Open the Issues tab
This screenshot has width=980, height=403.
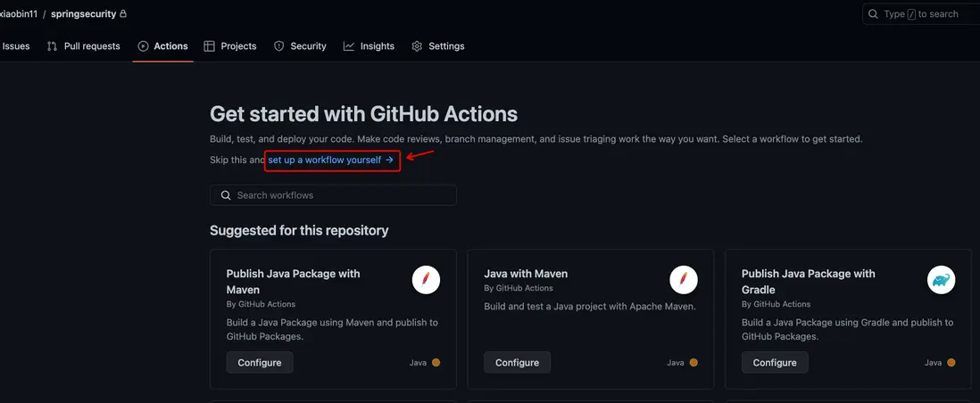tap(16, 46)
